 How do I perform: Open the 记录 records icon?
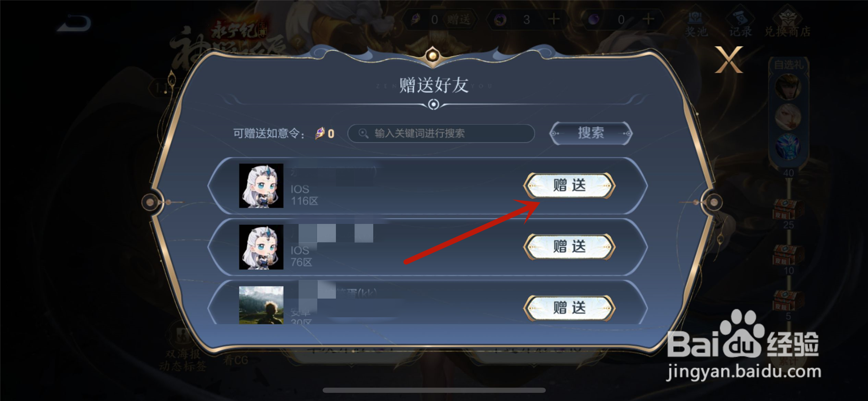coord(741,24)
